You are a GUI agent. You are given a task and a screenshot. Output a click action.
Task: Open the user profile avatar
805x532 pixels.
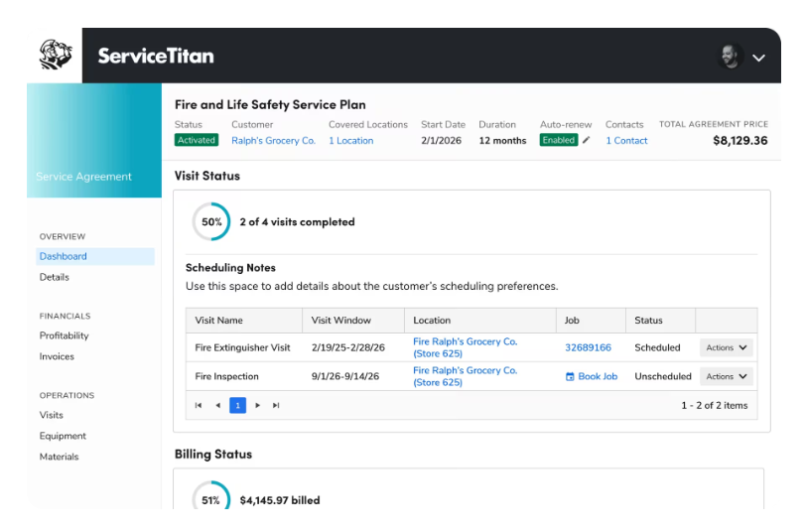(x=730, y=56)
